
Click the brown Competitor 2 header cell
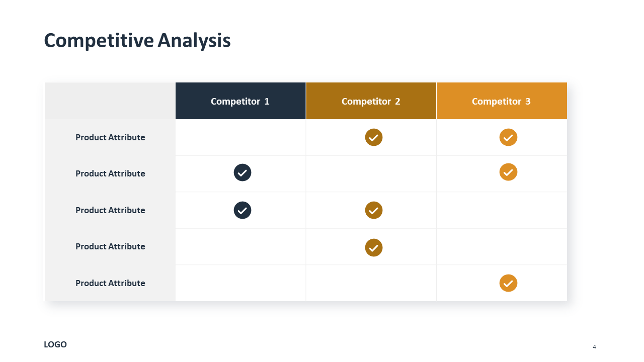pos(371,101)
